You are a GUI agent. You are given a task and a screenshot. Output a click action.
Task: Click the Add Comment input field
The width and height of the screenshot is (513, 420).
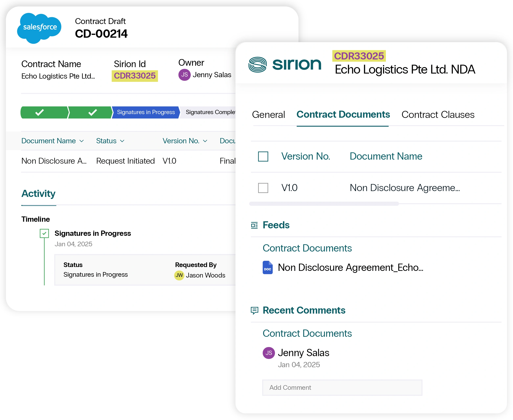pos(342,388)
